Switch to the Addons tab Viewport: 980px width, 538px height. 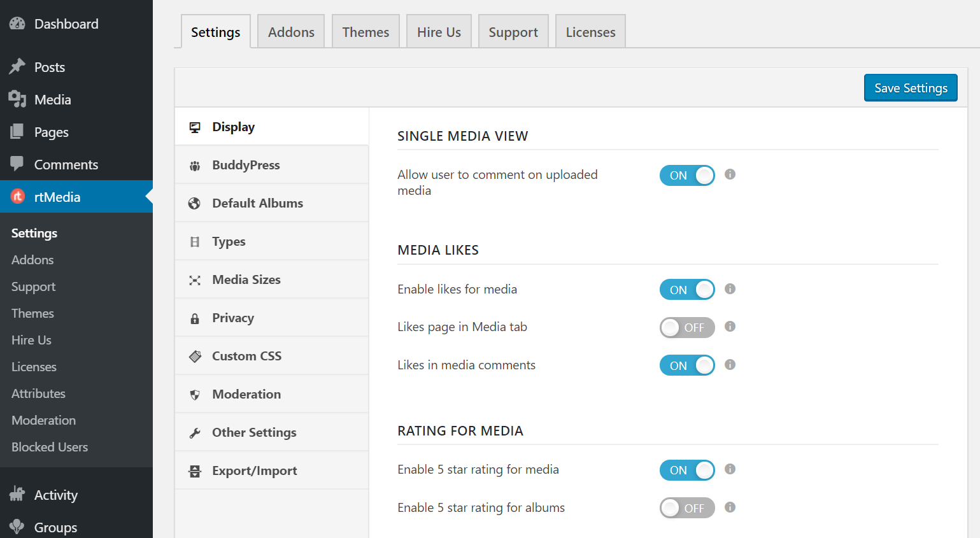pyautogui.click(x=290, y=31)
